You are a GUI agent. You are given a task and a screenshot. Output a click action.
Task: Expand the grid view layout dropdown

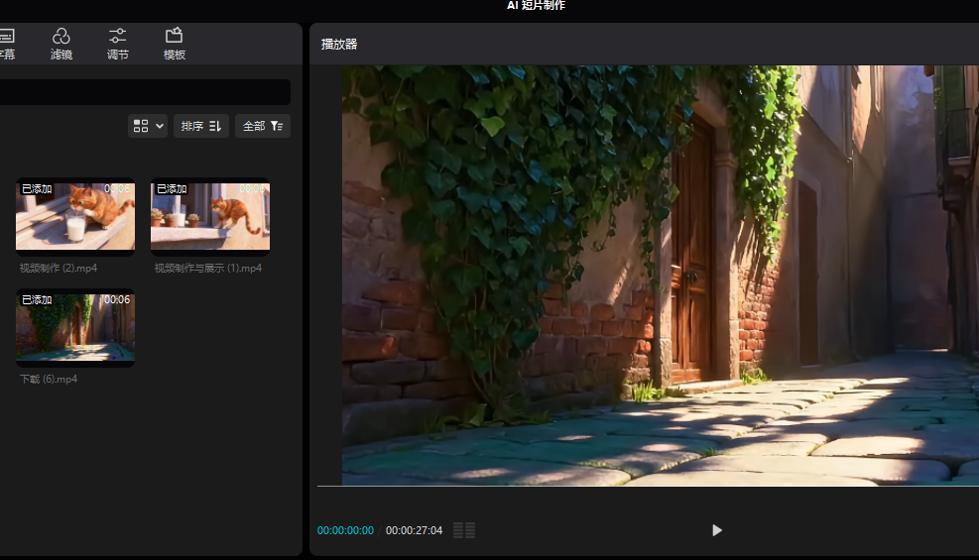click(x=148, y=126)
